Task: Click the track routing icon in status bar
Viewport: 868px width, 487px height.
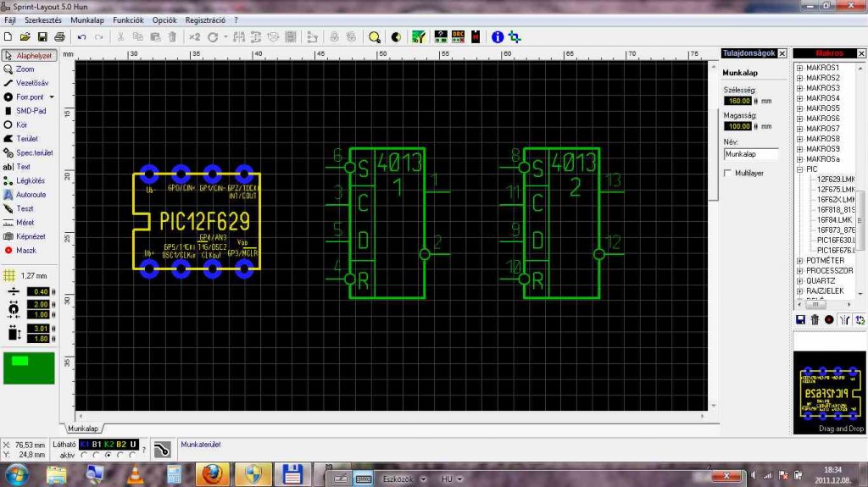Action: (162, 450)
